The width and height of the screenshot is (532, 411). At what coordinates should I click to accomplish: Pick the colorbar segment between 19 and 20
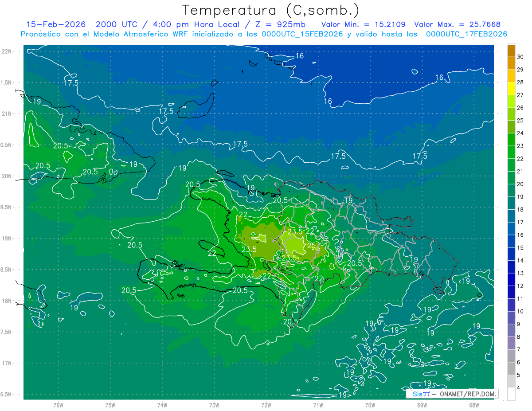tap(511, 191)
